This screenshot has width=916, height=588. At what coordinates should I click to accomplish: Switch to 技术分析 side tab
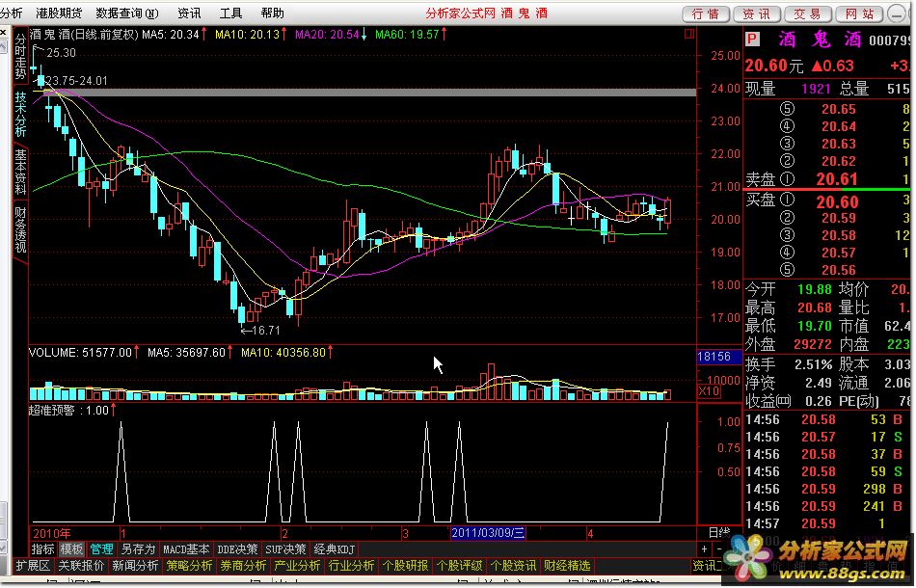point(20,115)
